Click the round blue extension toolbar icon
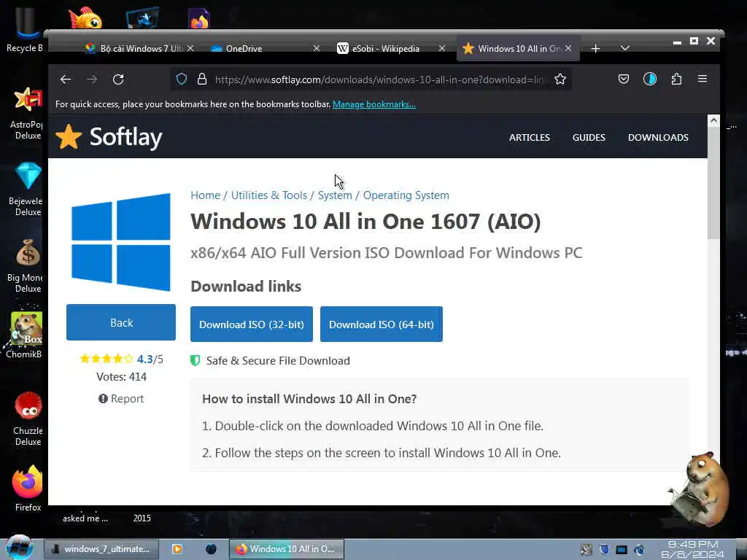This screenshot has height=560, width=747. (x=650, y=79)
